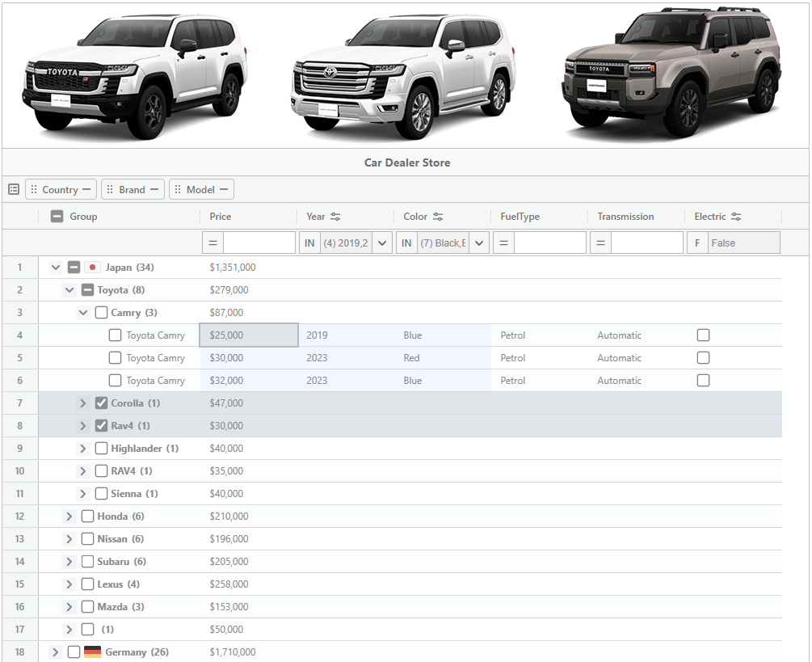Collapse the Camry group
The width and height of the screenshot is (812, 662).
(x=83, y=312)
